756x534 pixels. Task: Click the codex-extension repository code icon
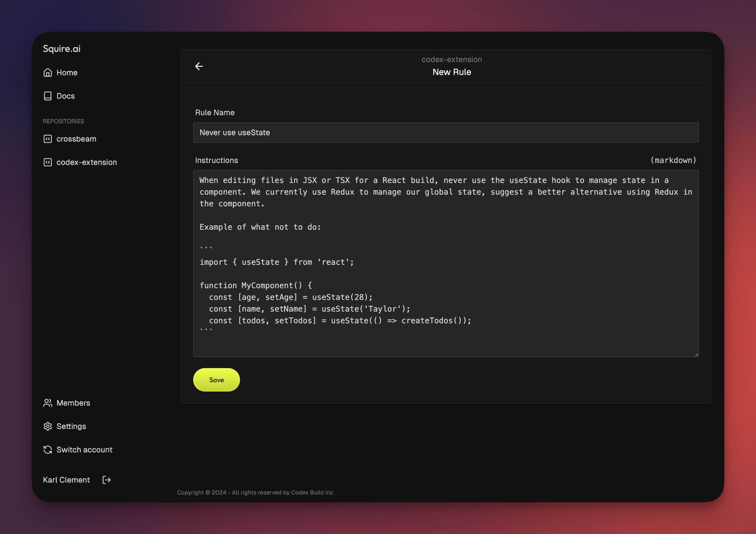48,162
